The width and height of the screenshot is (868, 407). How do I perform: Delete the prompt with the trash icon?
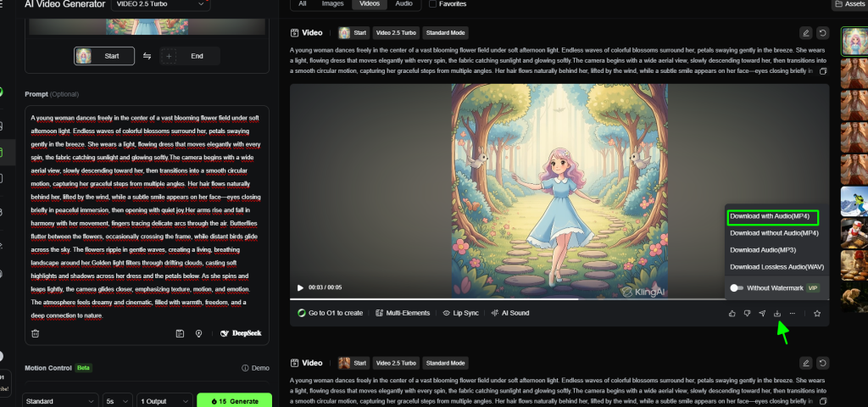35,333
